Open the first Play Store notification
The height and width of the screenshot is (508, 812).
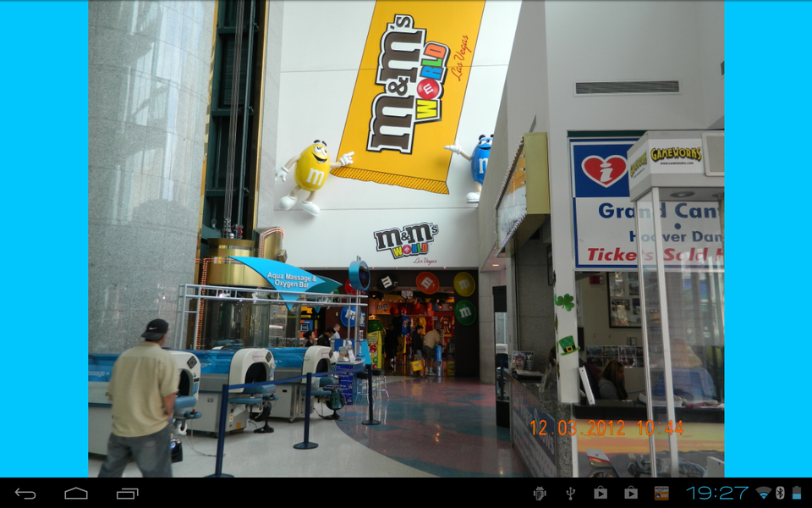(601, 493)
